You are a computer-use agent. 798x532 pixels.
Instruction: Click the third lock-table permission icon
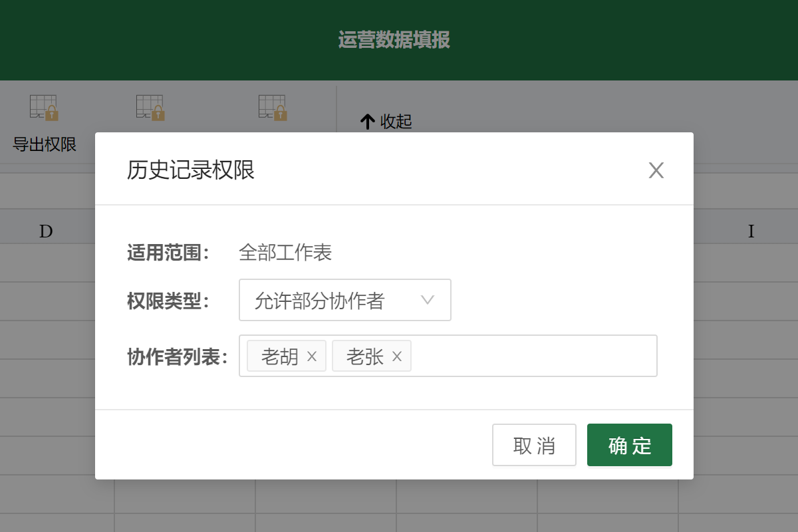pyautogui.click(x=273, y=108)
